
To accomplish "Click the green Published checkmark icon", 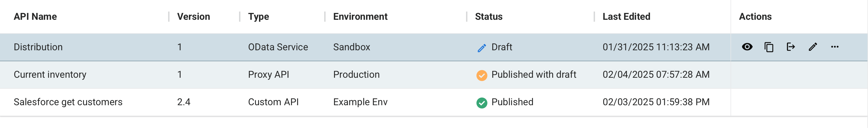I will [x=482, y=103].
